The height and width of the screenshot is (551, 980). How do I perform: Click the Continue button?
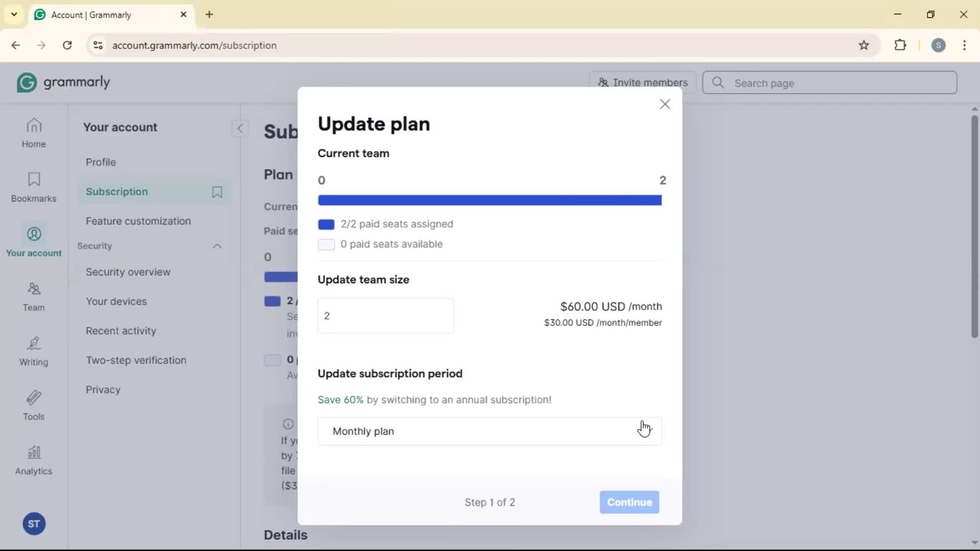[629, 502]
